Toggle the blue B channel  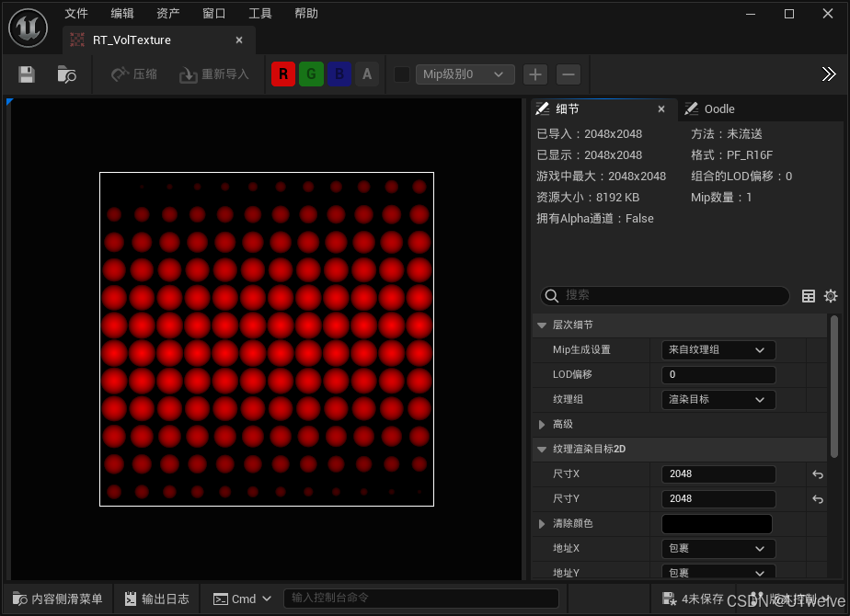(339, 74)
